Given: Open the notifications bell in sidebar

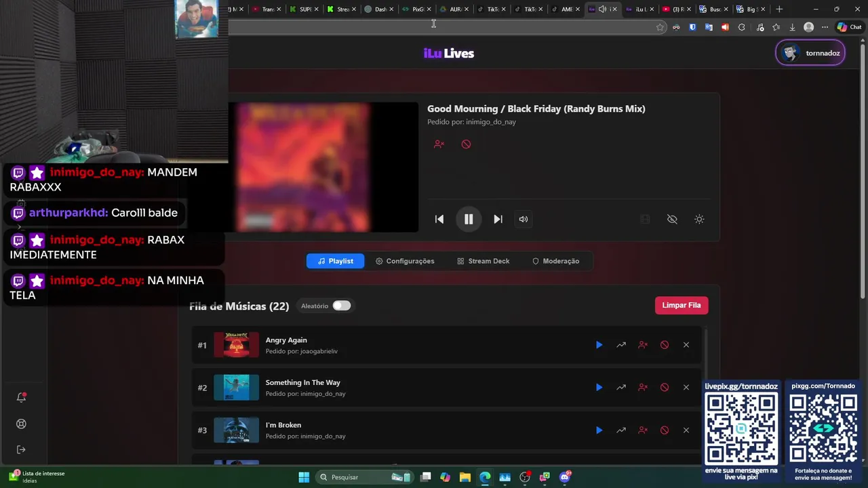Looking at the screenshot, I should coord(21,397).
